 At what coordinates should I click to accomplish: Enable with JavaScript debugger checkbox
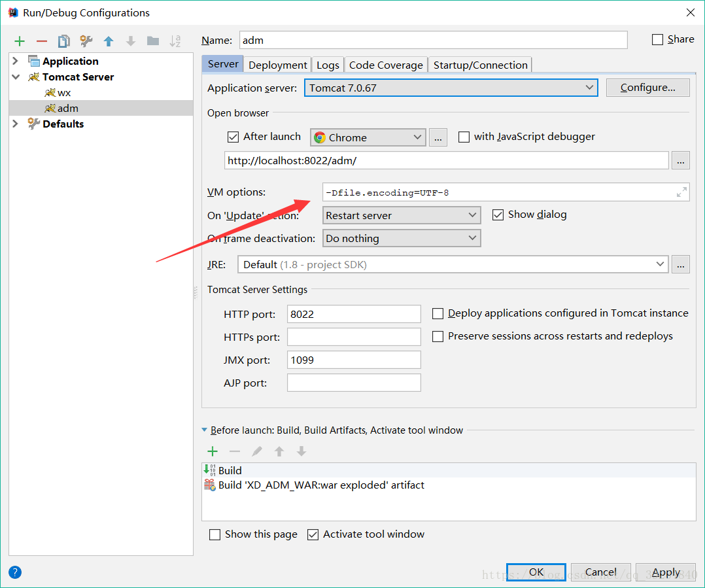464,137
